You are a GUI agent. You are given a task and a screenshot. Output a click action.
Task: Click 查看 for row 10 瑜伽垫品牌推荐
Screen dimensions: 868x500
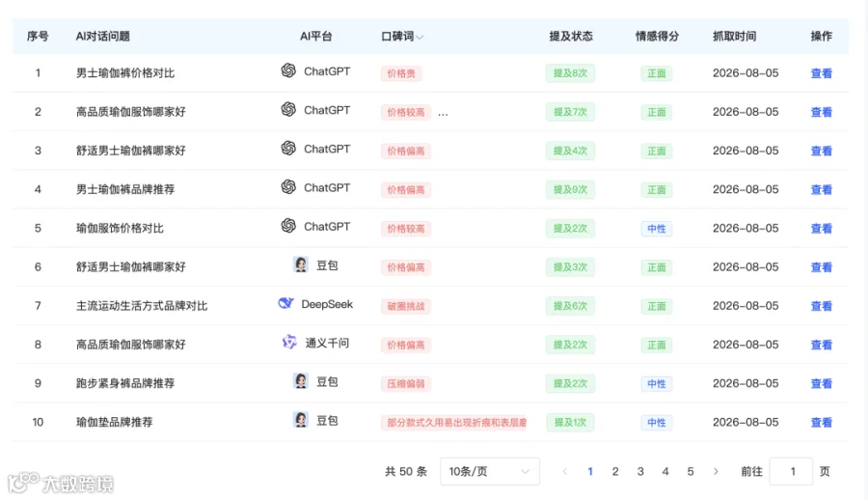[x=822, y=423]
